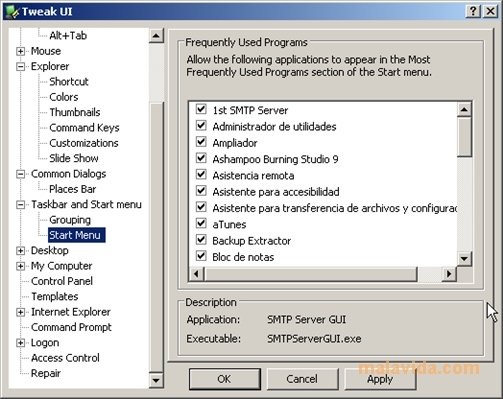
Task: Close the Tweak UI dialog
Action: (x=490, y=11)
